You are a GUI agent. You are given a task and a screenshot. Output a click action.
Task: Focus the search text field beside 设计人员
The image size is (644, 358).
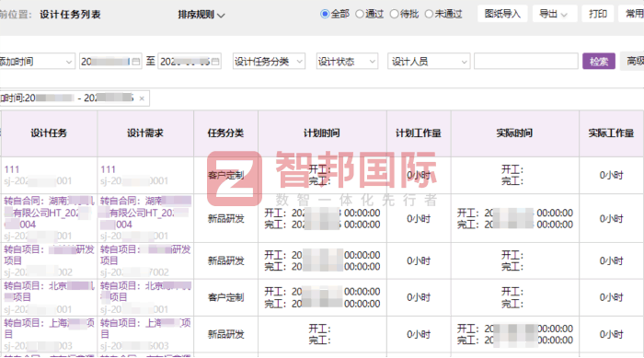525,62
